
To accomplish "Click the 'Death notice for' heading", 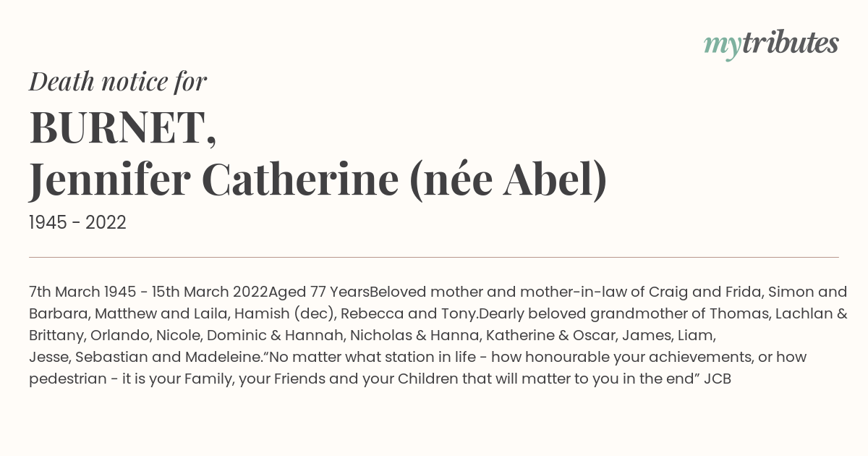I will pyautogui.click(x=118, y=82).
